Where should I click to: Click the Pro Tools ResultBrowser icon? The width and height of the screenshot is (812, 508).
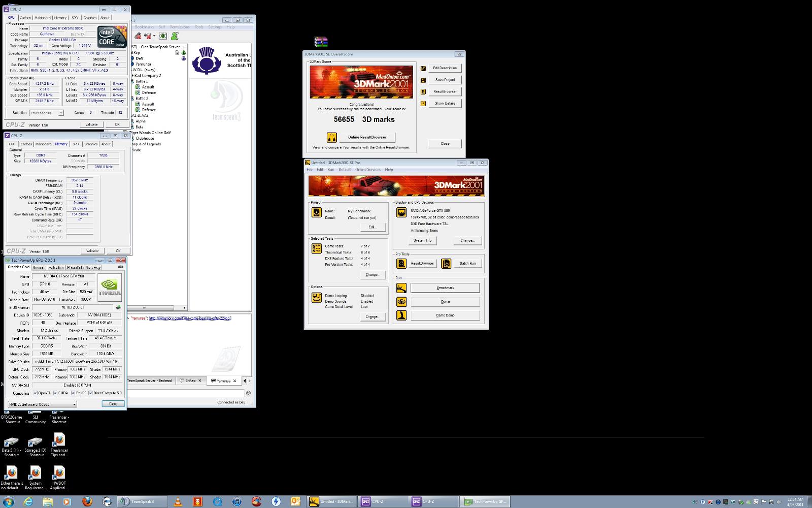tap(401, 263)
